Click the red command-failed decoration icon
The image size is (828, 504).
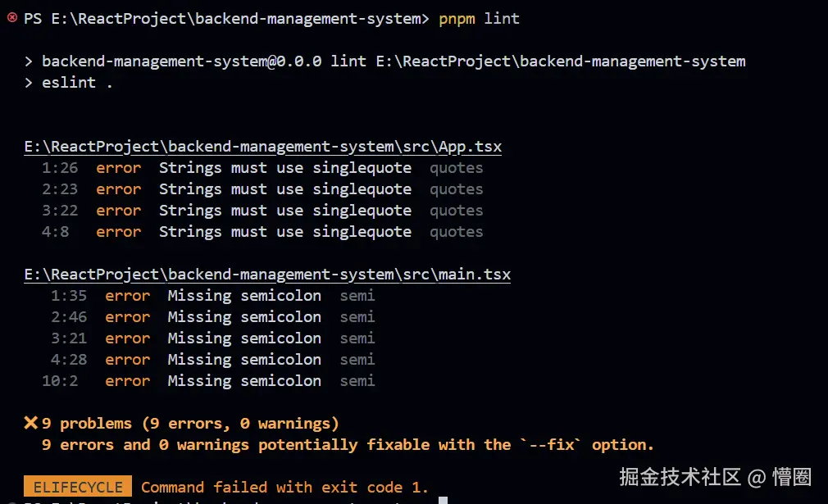(x=12, y=18)
